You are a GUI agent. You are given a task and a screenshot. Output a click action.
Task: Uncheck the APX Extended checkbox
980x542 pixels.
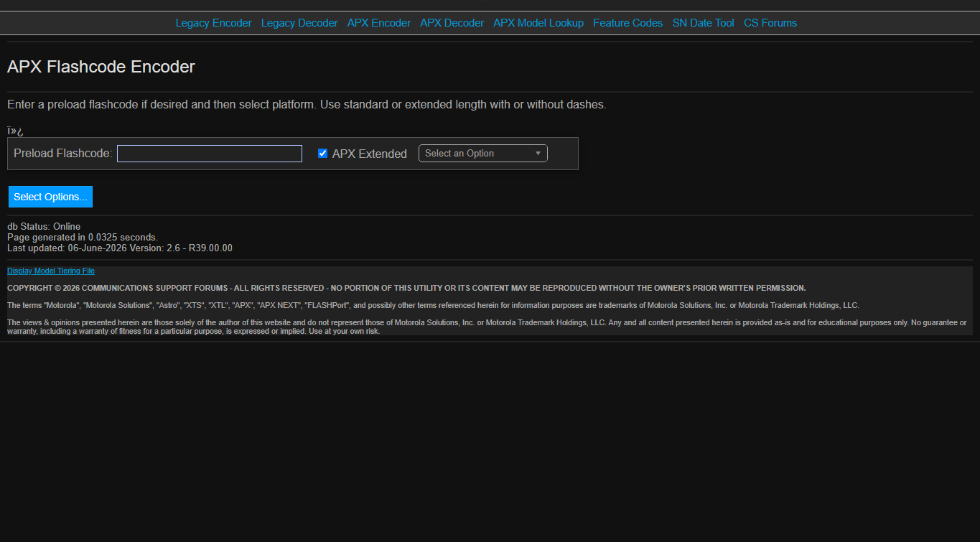tap(323, 154)
